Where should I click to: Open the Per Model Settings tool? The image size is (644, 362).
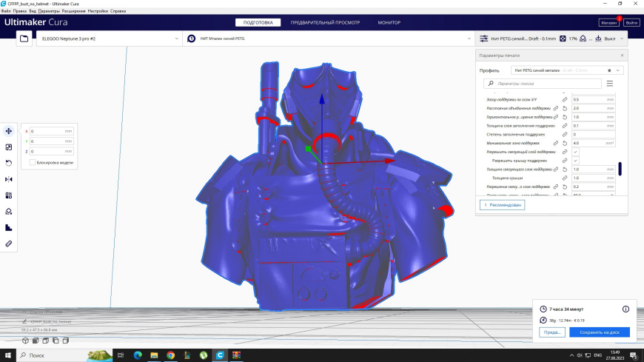(x=9, y=195)
